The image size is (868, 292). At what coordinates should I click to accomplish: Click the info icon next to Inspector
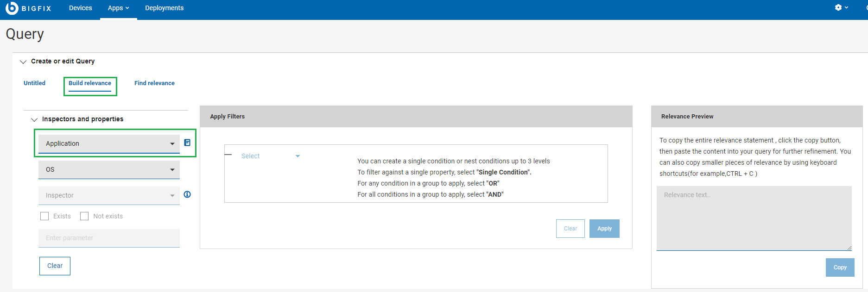pos(187,194)
